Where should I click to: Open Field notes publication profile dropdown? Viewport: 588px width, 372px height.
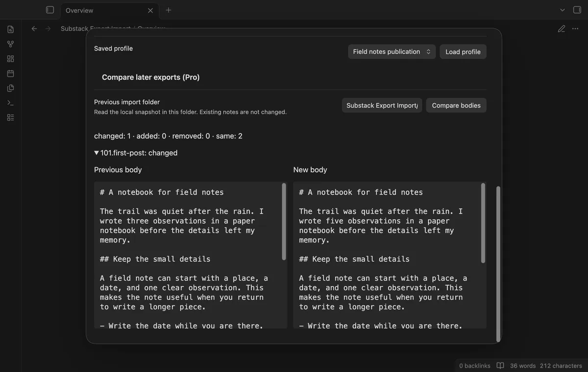click(x=392, y=52)
